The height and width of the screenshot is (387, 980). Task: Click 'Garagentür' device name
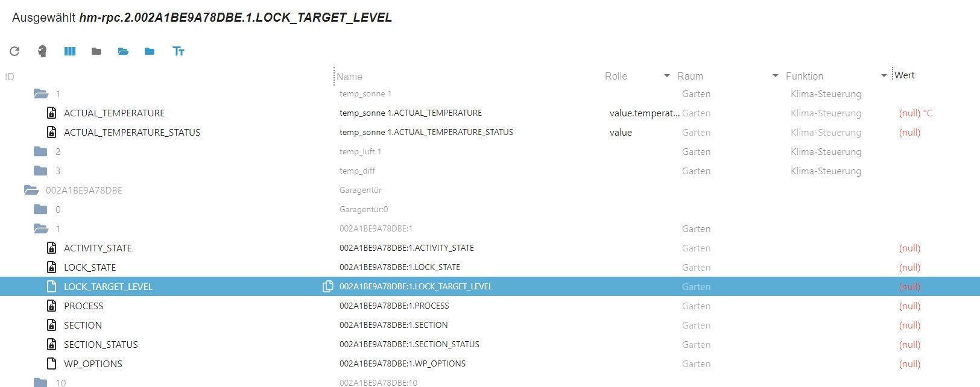tap(361, 190)
